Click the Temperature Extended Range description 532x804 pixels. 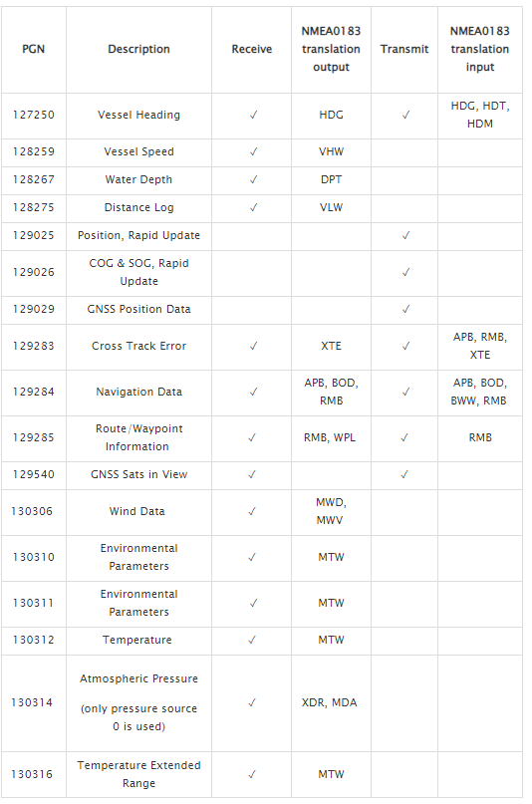tap(138, 774)
